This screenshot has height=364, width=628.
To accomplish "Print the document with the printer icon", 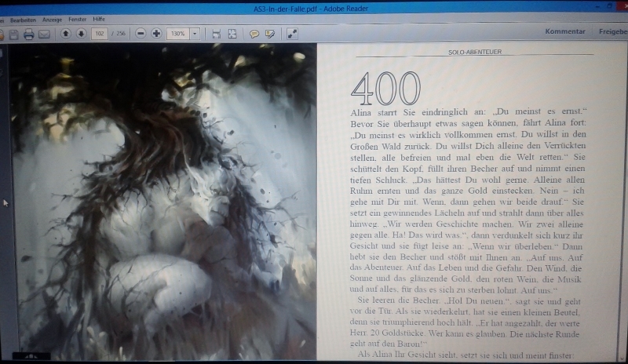I will [28, 35].
